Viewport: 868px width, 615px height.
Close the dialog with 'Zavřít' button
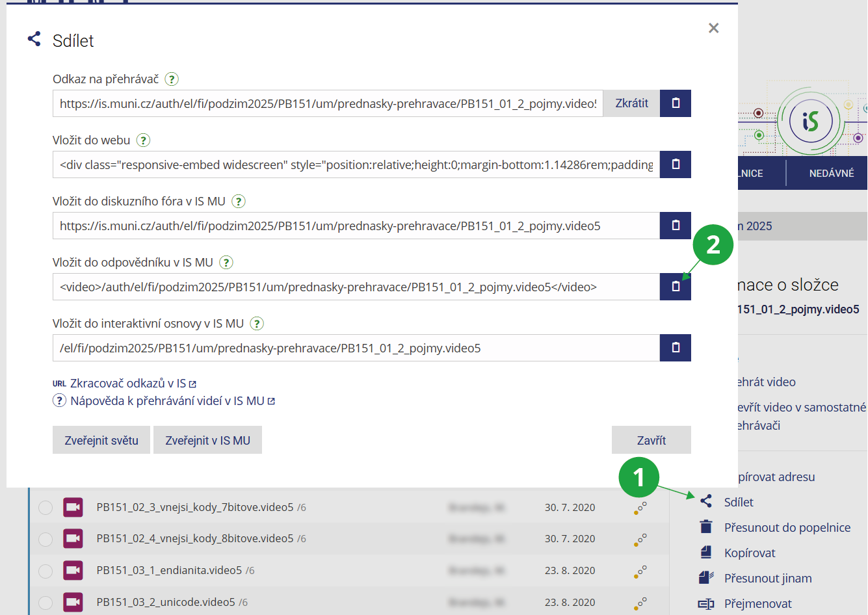click(651, 440)
